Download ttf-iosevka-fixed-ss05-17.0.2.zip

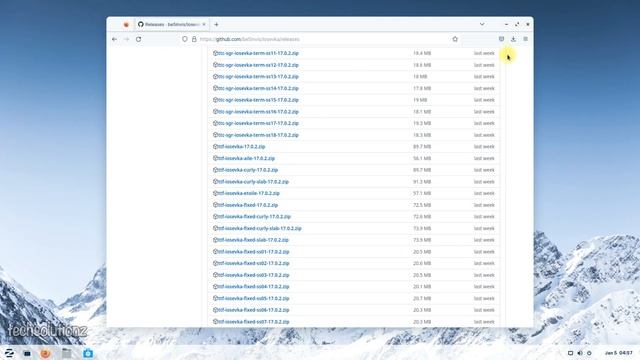point(254,298)
